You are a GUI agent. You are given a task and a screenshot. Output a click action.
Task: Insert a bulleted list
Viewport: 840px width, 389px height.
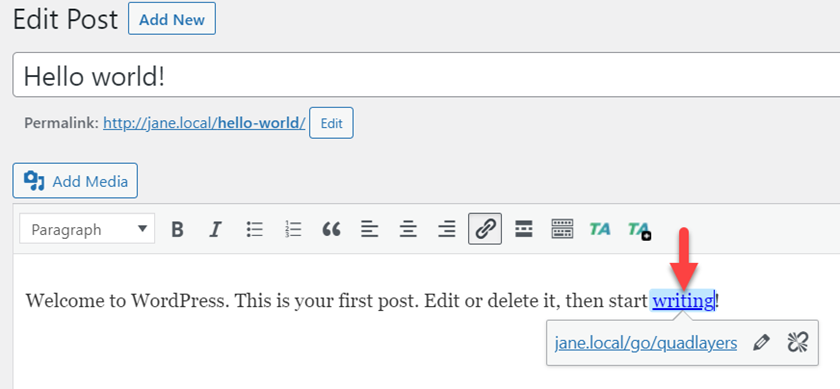point(254,229)
